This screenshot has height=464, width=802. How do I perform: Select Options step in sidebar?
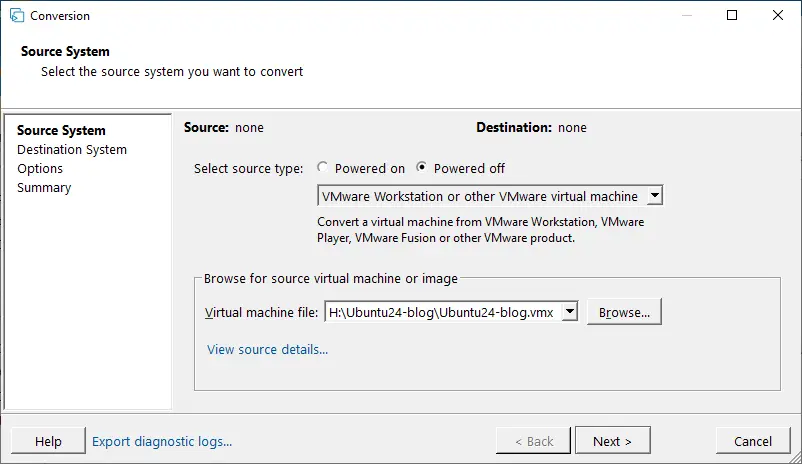pos(40,168)
